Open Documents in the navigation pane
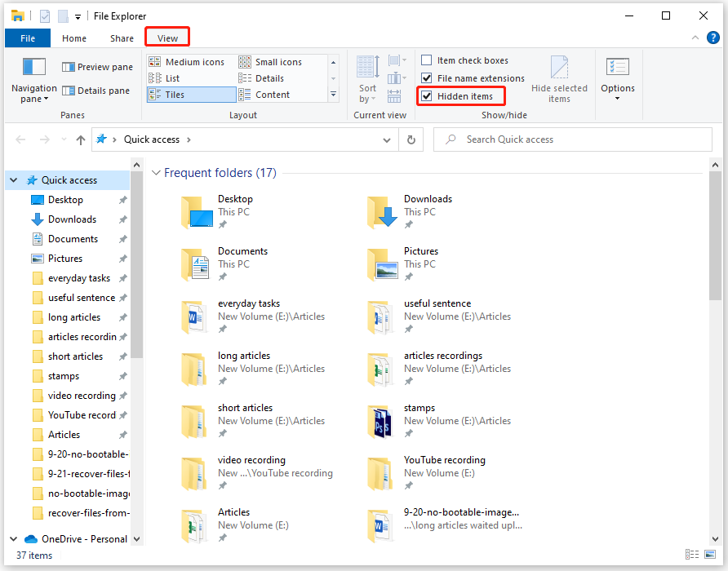Viewport: 728px width, 571px height. pos(73,239)
